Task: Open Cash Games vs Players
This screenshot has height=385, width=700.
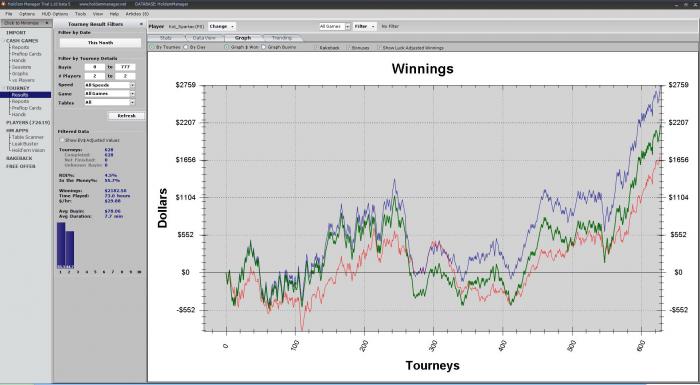Action: point(23,80)
